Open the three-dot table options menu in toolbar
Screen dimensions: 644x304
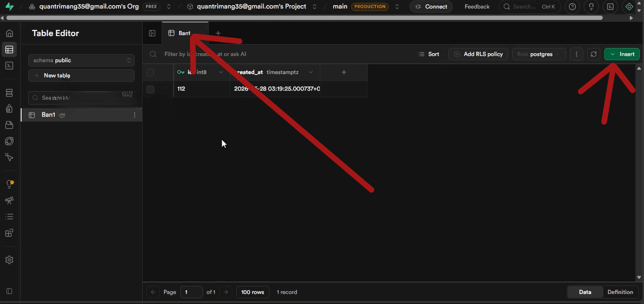(x=576, y=54)
